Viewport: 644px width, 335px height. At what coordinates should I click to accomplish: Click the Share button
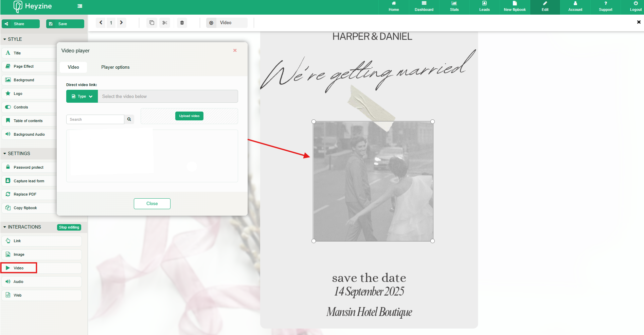click(x=21, y=24)
